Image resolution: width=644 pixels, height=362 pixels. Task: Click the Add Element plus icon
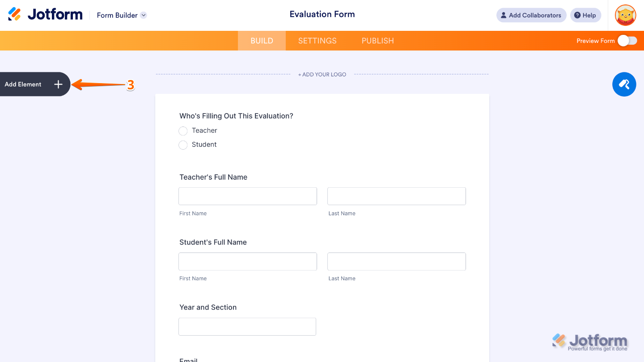[x=58, y=84]
